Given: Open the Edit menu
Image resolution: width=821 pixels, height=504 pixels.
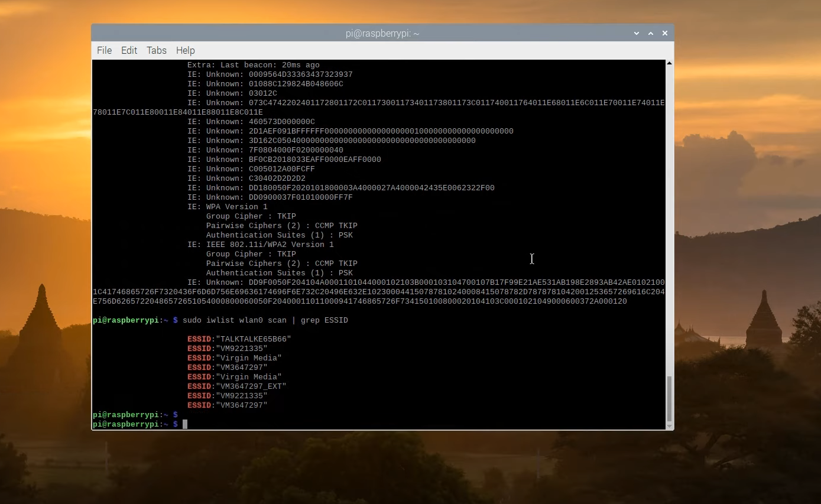Looking at the screenshot, I should pos(129,50).
